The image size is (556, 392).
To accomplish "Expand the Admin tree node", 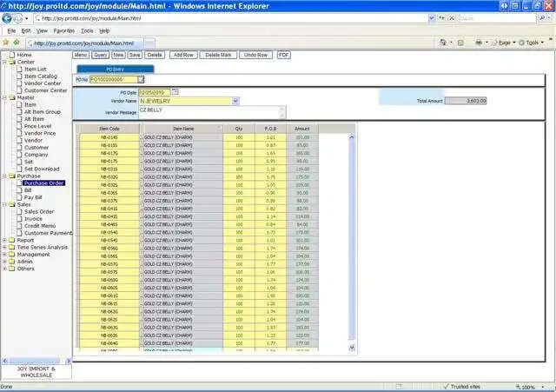I will pyautogui.click(x=4, y=262).
